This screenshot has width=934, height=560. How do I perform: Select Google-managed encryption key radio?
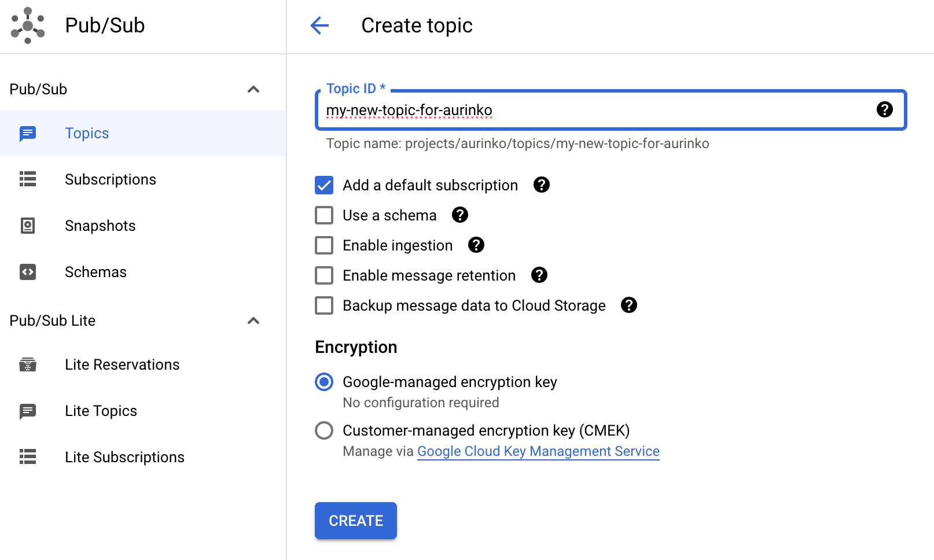(x=324, y=382)
